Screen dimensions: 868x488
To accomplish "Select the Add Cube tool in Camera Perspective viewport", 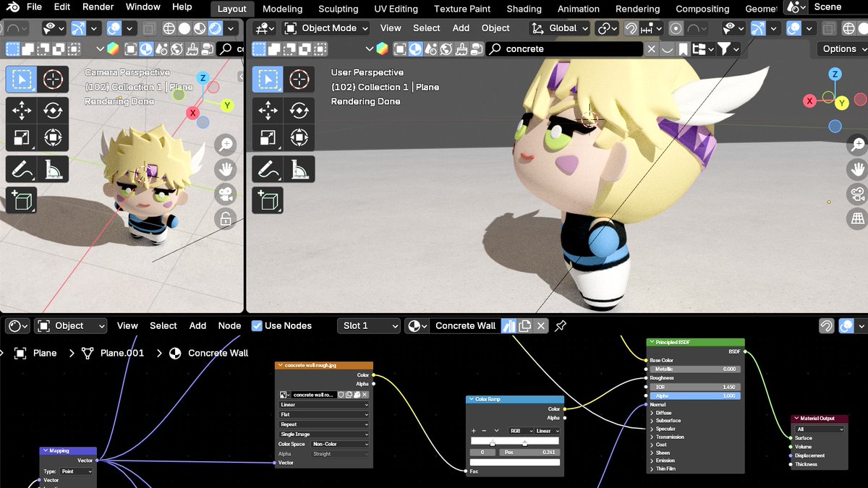I will coord(21,201).
